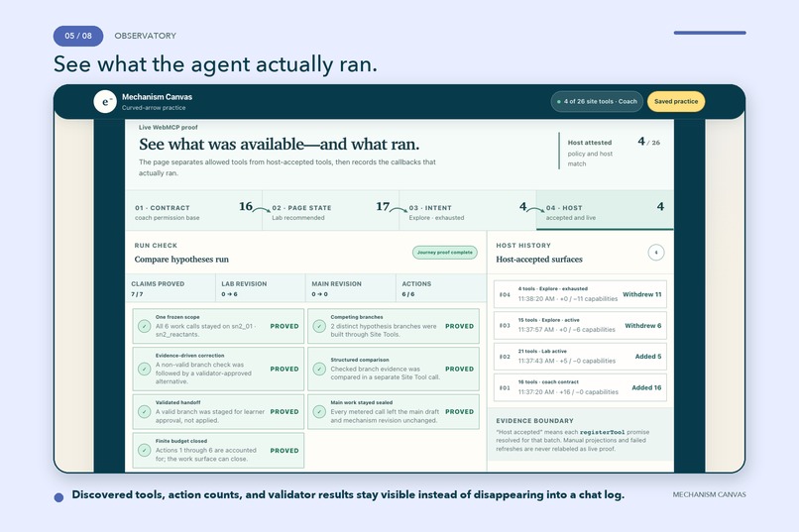
Task: Click the Curved-arrow practice subtitle
Action: pyautogui.click(x=154, y=108)
